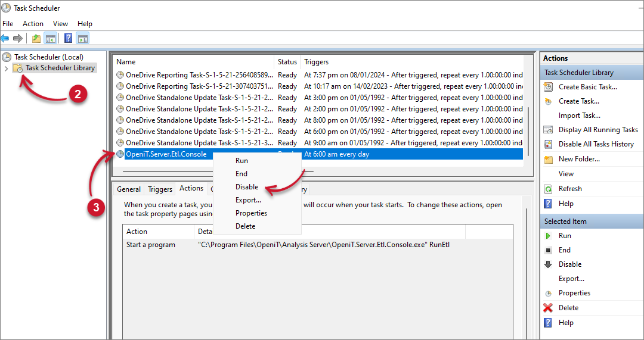Select the OneDrive Standalone Update task at 9:00 am
The image size is (644, 340).
(319, 143)
